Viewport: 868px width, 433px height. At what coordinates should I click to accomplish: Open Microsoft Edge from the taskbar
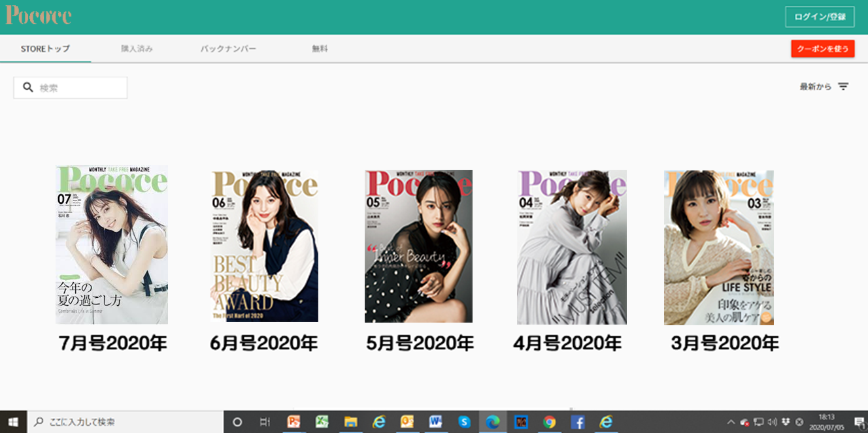pos(492,422)
